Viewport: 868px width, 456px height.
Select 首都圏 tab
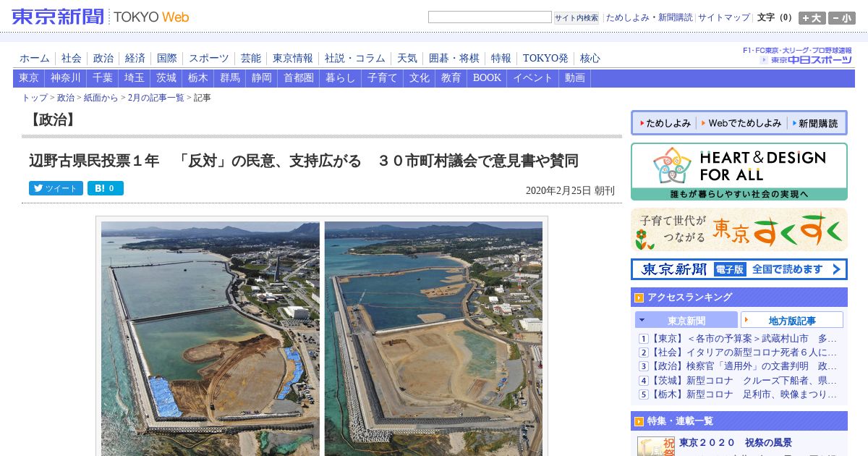pyautogui.click(x=299, y=78)
